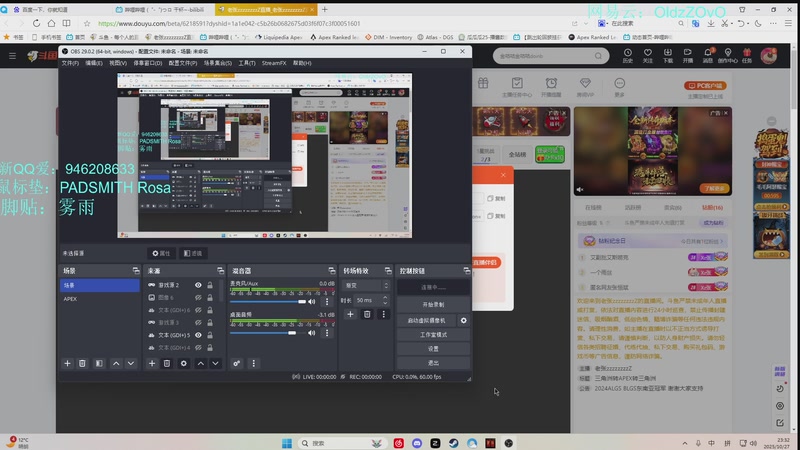The image size is (800, 450).
Task: Open Windows Start menu
Action: [287, 443]
